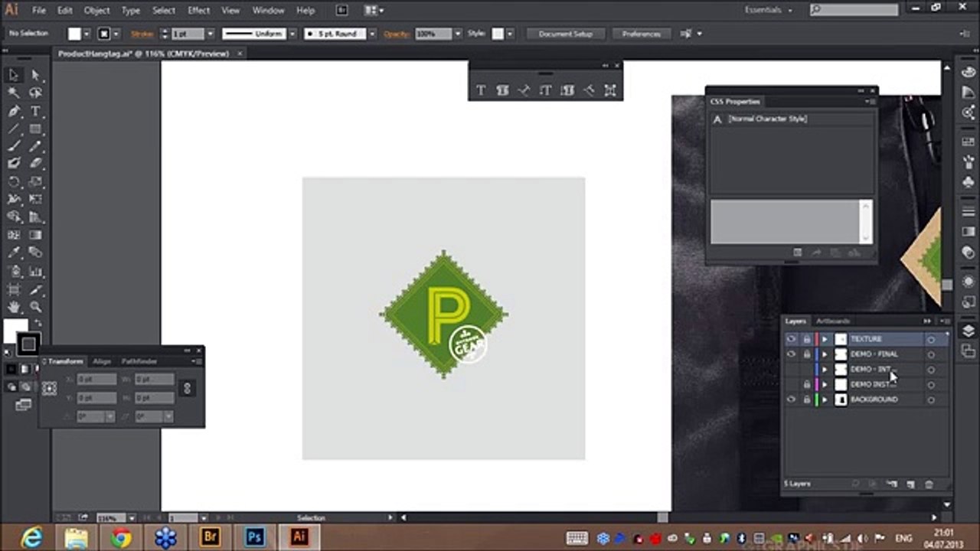Hide the BACKGROUND layer
This screenshot has height=551, width=980.
tap(792, 399)
